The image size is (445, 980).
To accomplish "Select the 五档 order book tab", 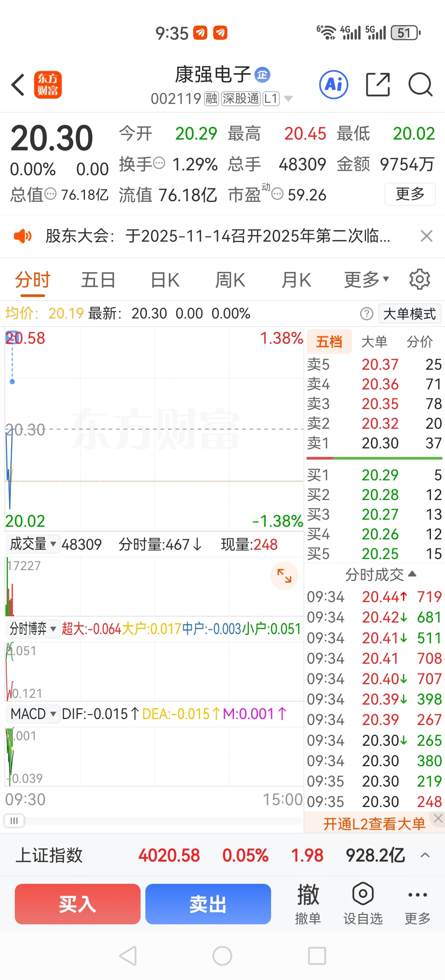I will pos(329,342).
